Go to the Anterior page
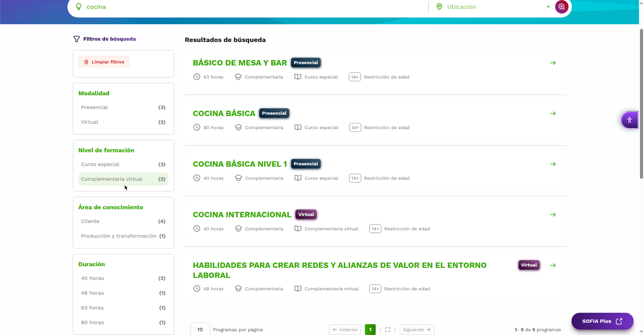644x335 pixels. (345, 330)
